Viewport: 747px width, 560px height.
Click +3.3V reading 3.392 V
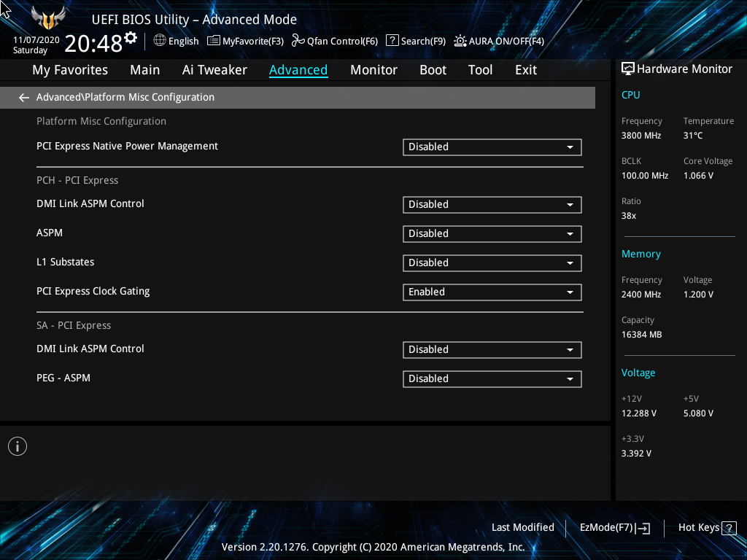pyautogui.click(x=636, y=454)
